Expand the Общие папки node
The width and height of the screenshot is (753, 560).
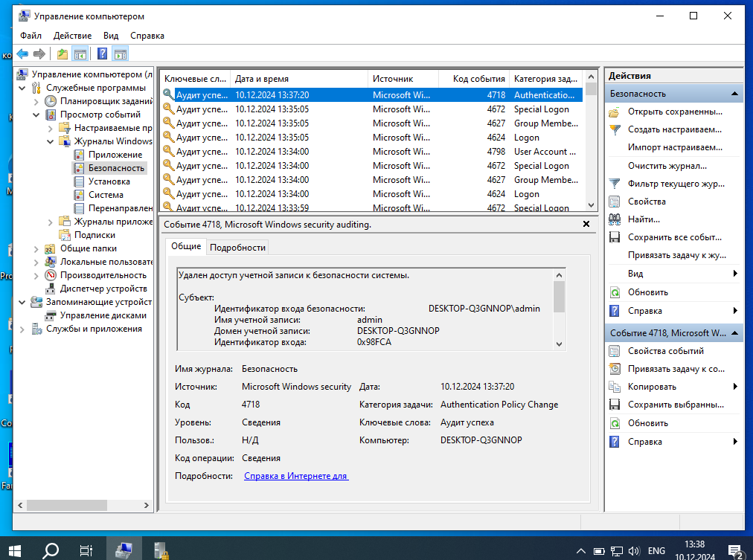[36, 248]
